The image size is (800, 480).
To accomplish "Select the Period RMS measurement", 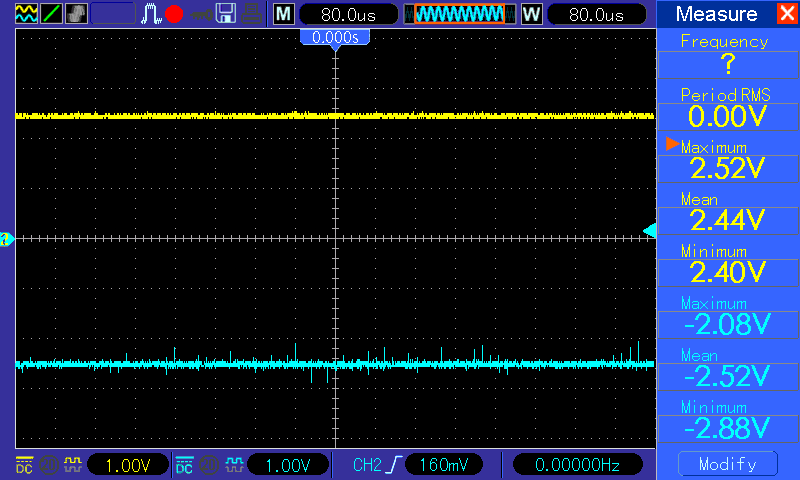I will click(728, 109).
